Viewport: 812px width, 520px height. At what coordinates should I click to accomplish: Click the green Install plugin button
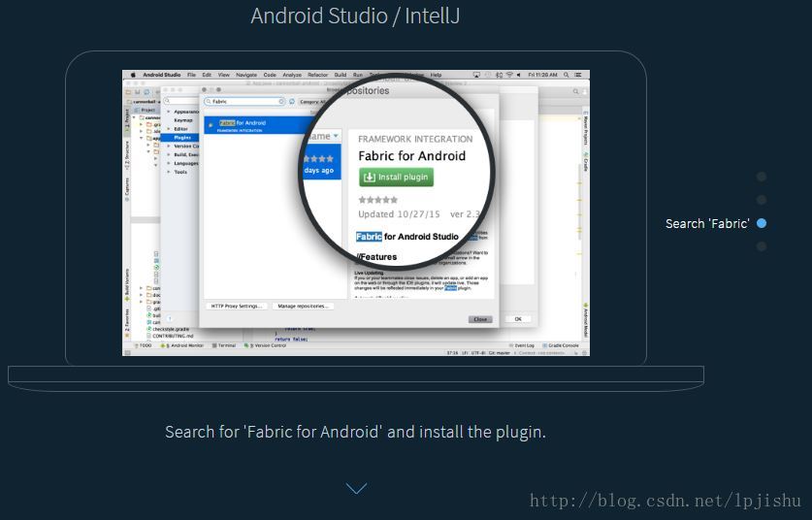pos(396,178)
